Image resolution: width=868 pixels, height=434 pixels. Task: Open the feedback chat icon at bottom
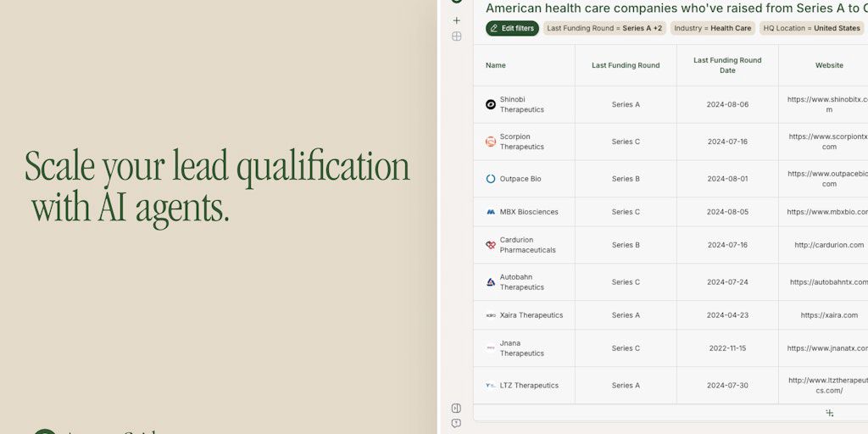coord(456,424)
